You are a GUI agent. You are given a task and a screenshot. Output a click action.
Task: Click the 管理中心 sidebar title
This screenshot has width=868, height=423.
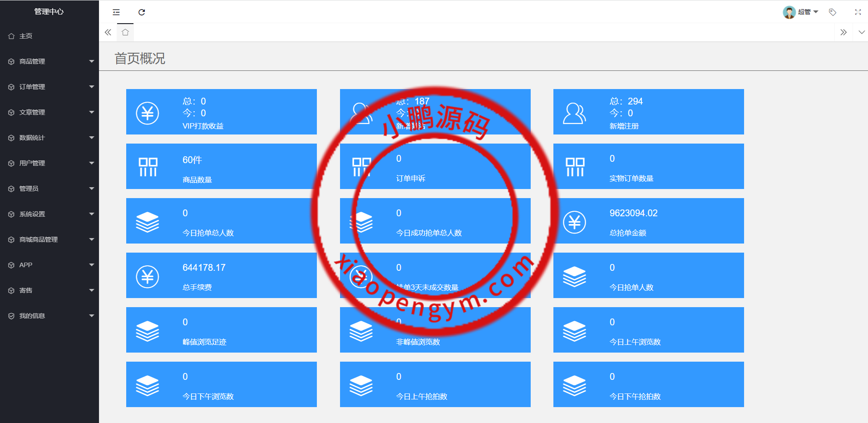pyautogui.click(x=49, y=11)
